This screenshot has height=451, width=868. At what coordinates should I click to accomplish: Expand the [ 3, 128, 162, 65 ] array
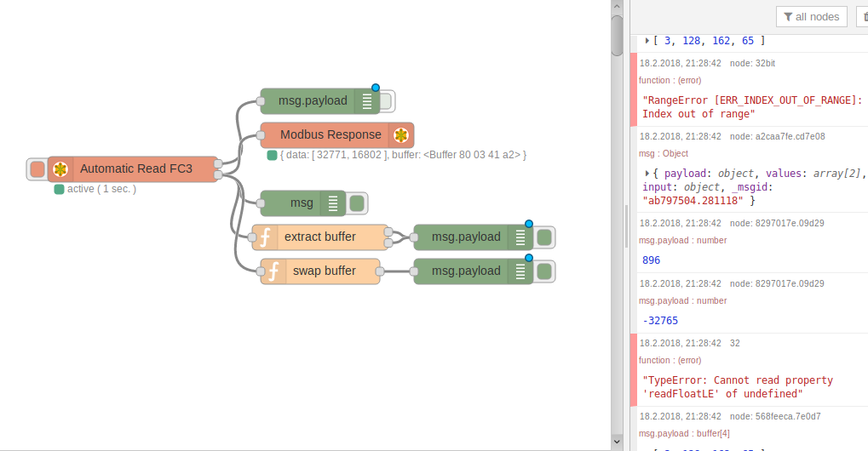point(647,40)
